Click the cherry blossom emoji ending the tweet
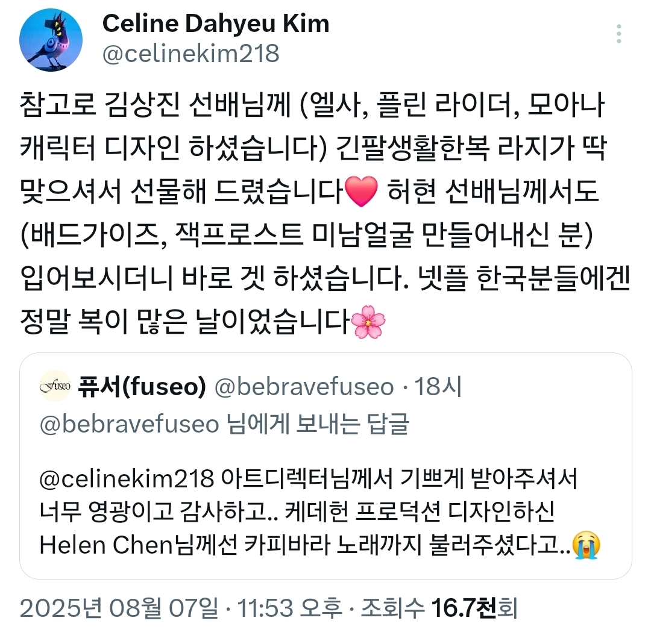 point(368,322)
